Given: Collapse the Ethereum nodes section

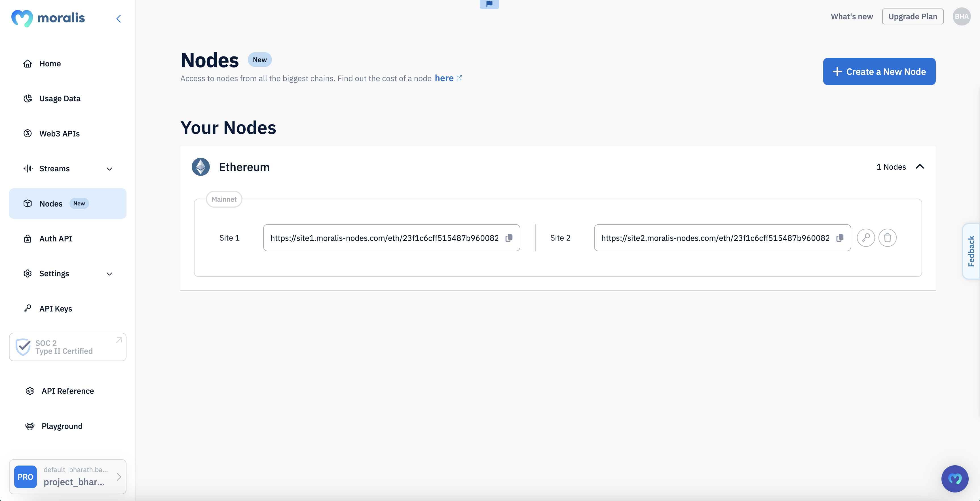Looking at the screenshot, I should click(x=920, y=166).
